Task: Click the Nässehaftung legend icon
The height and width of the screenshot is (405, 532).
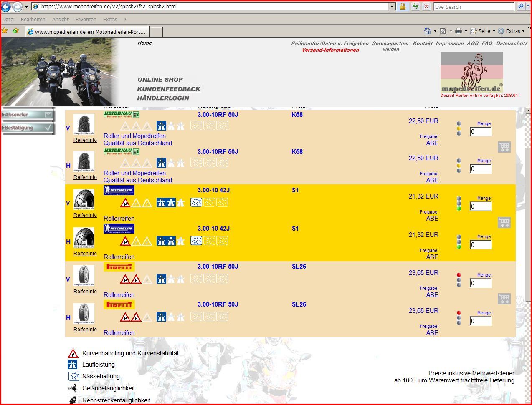Action: 74,376
